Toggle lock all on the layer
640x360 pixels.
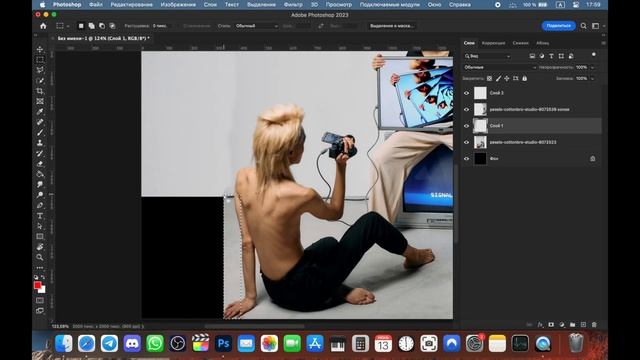click(525, 78)
